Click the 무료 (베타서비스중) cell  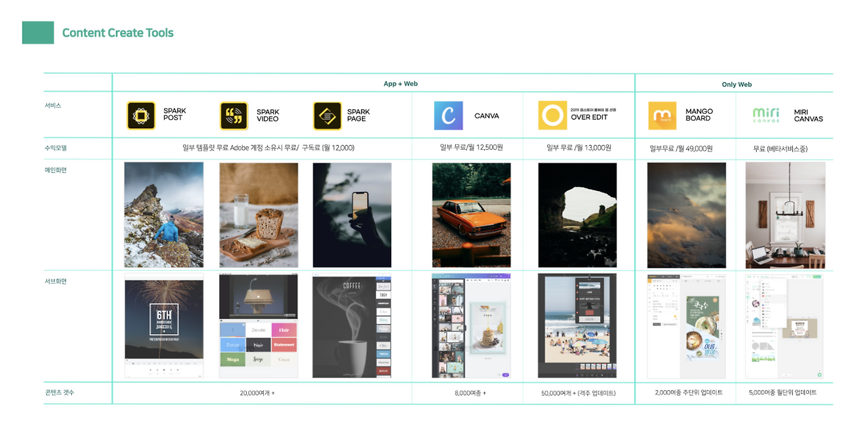781,148
